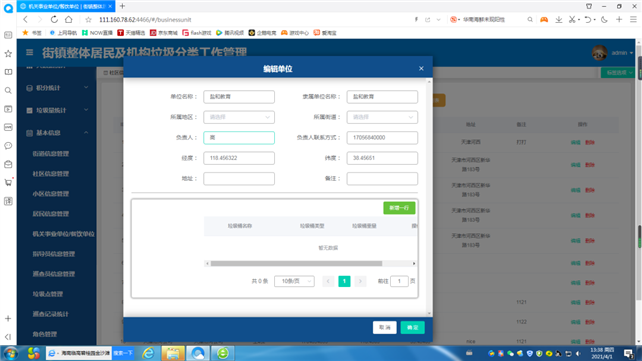Open 居民信息管理 in sidebar
The width and height of the screenshot is (642, 361).
pyautogui.click(x=51, y=214)
